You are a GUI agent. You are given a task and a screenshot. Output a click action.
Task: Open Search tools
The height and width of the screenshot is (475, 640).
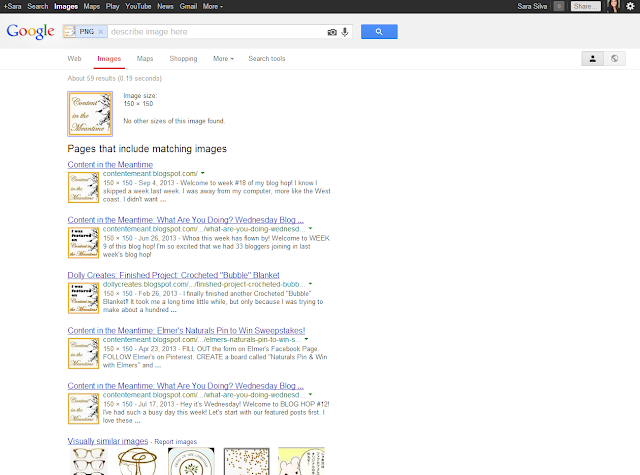tap(267, 58)
